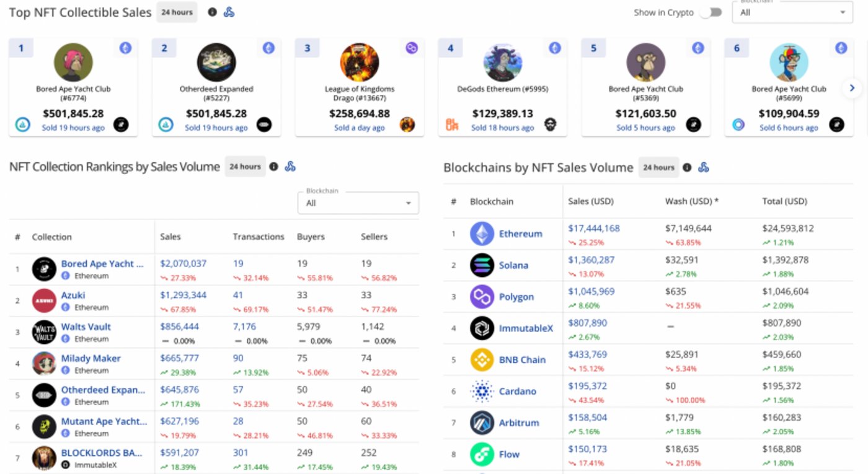Screen dimensions: 868x474
Task: Open the Milady Maker collection link
Action: [x=91, y=358]
